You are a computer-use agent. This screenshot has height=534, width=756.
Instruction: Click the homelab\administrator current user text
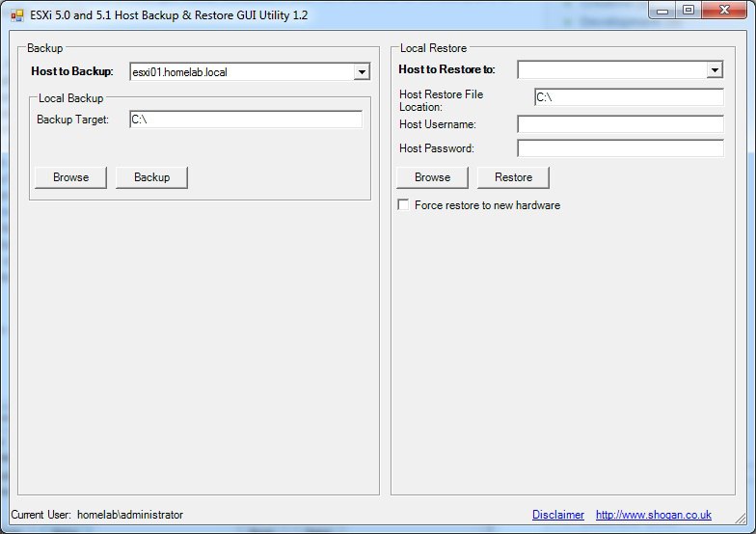(130, 515)
